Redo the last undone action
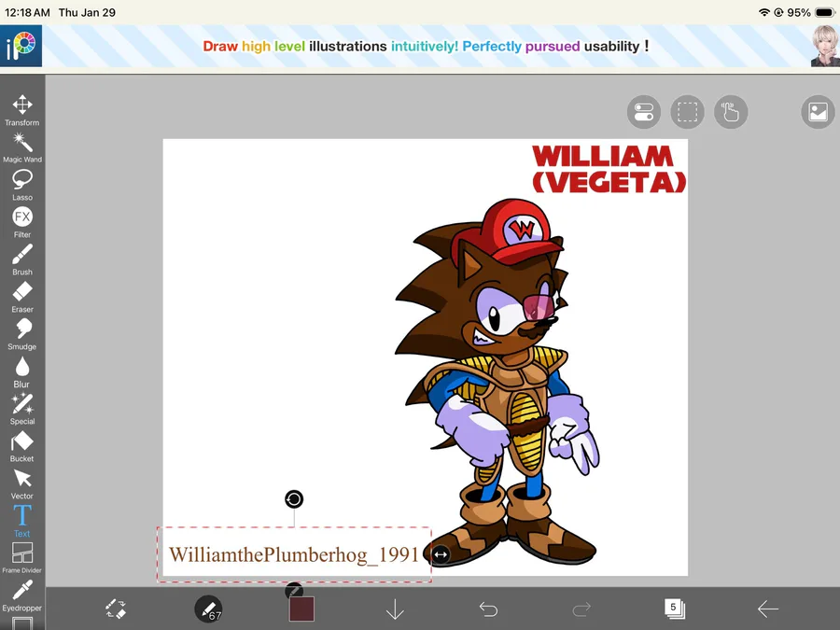Screen dimensions: 840x630 [581, 609]
